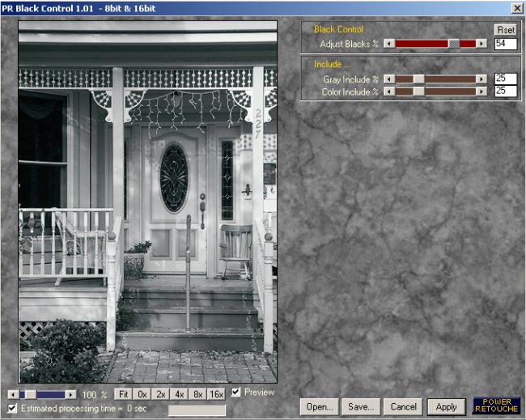Toggle Estimated processing time checkbox
This screenshot has width=526, height=420.
point(12,409)
